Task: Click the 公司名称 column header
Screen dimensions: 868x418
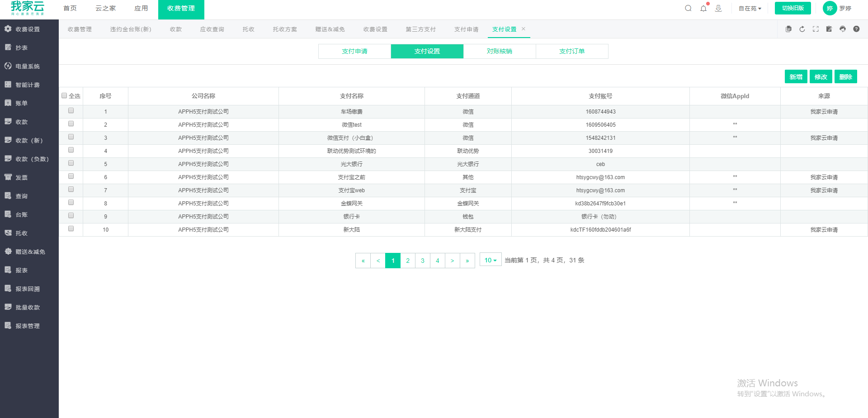Action: [x=203, y=96]
